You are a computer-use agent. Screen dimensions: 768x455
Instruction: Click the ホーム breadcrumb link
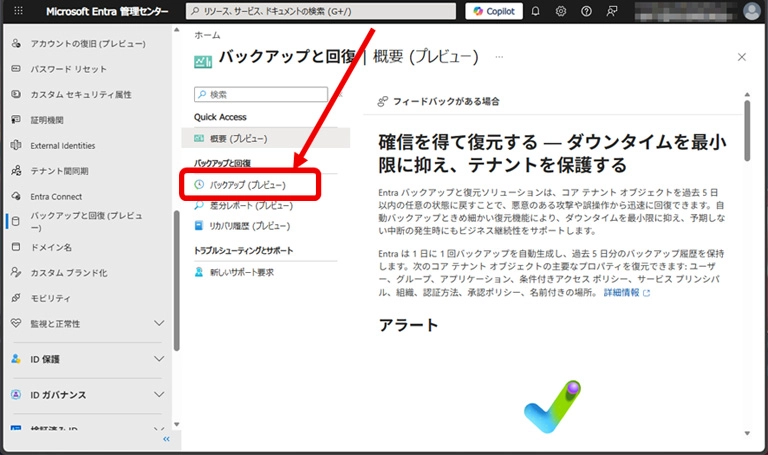(207, 35)
